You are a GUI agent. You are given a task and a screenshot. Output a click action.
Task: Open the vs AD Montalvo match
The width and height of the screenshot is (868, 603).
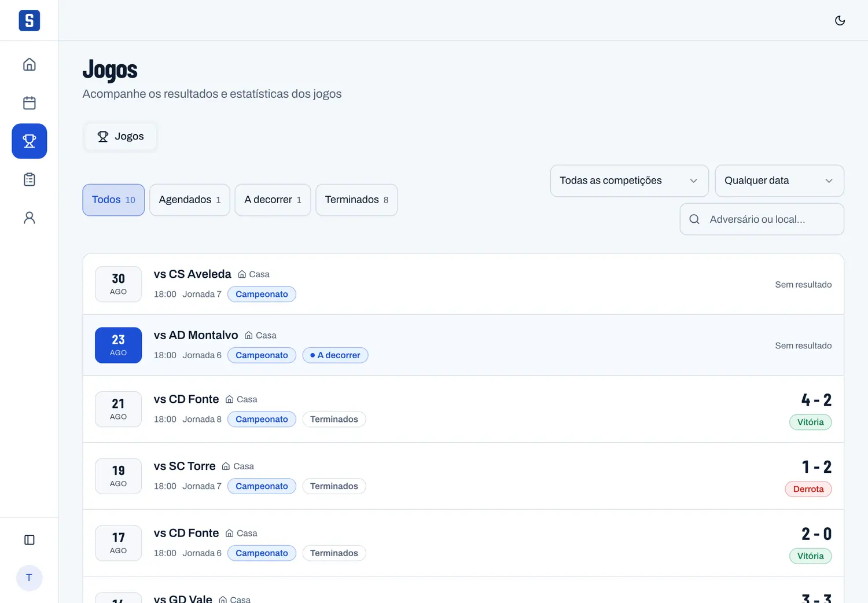click(x=464, y=345)
